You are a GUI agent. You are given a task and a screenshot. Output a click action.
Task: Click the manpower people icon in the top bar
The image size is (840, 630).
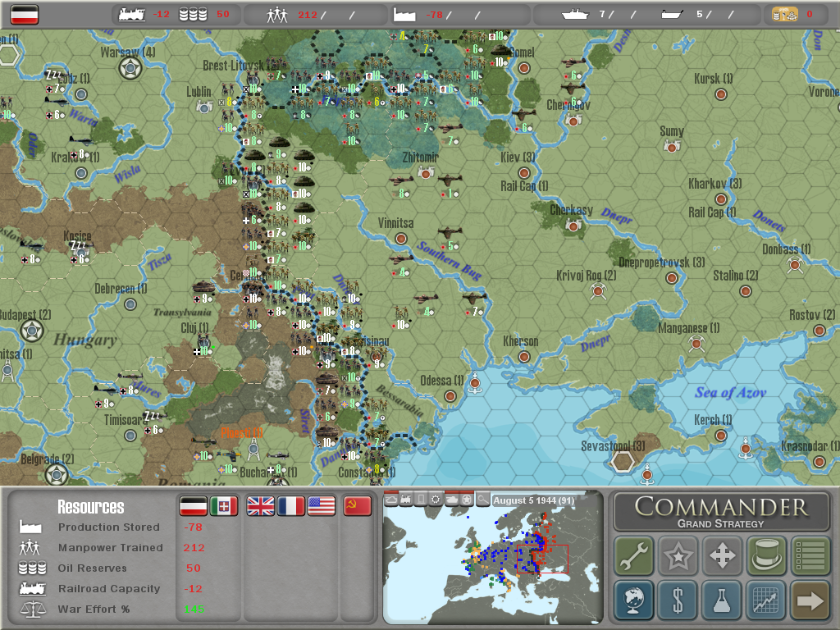(x=277, y=15)
